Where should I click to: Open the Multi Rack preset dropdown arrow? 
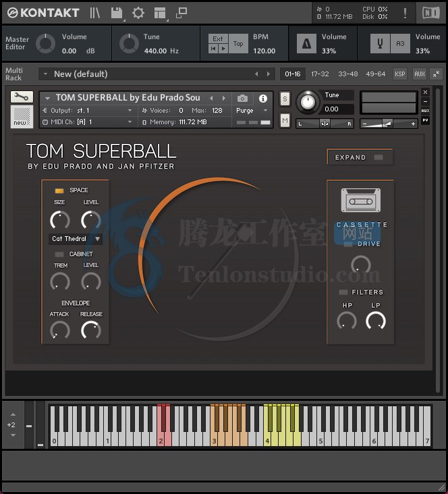pos(45,74)
